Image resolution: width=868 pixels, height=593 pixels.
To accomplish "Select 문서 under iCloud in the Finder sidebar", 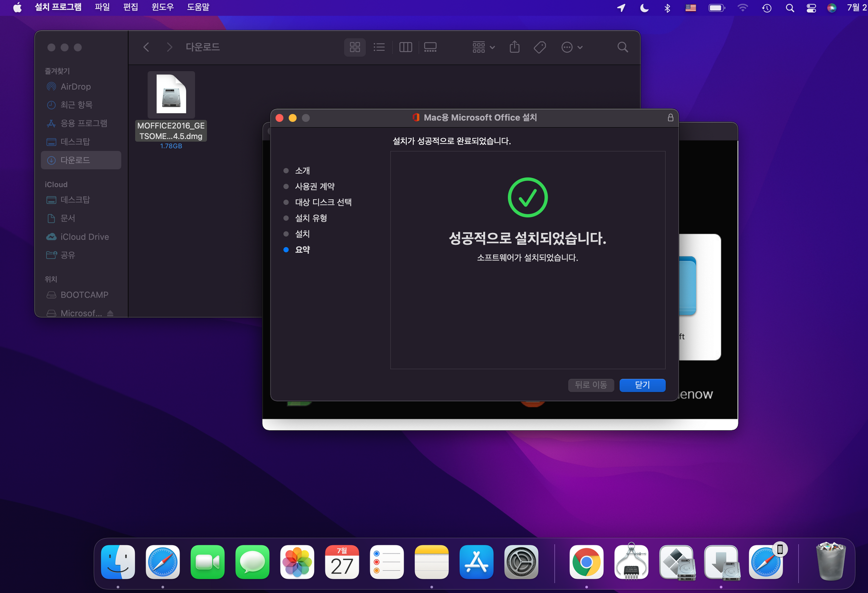I will pyautogui.click(x=81, y=218).
